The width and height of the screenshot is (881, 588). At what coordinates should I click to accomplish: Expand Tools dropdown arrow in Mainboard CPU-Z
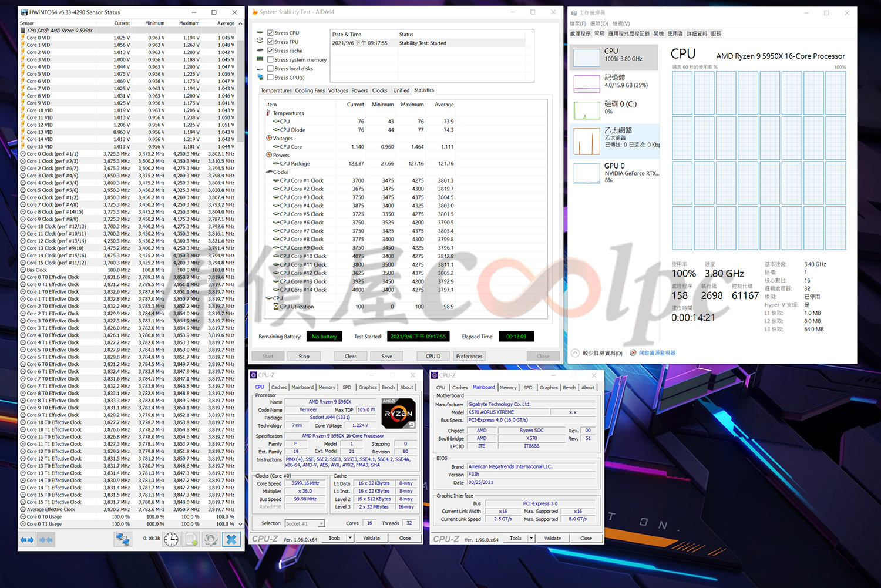pos(531,538)
